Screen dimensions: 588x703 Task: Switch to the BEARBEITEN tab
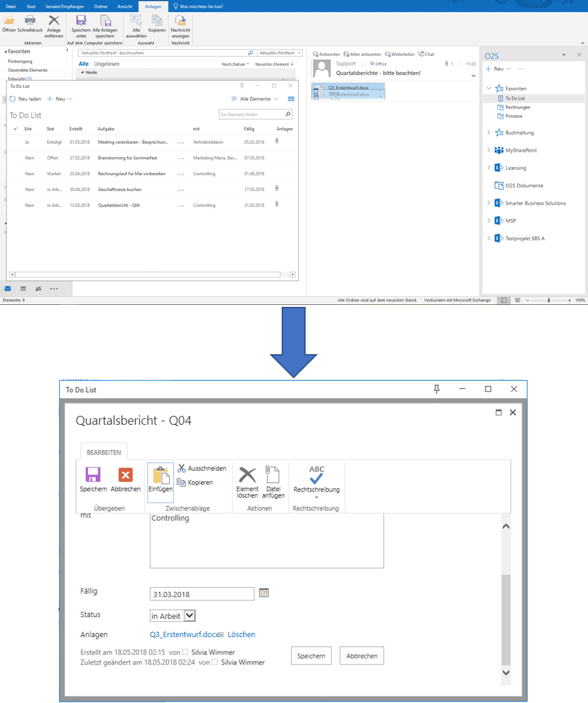coord(103,451)
